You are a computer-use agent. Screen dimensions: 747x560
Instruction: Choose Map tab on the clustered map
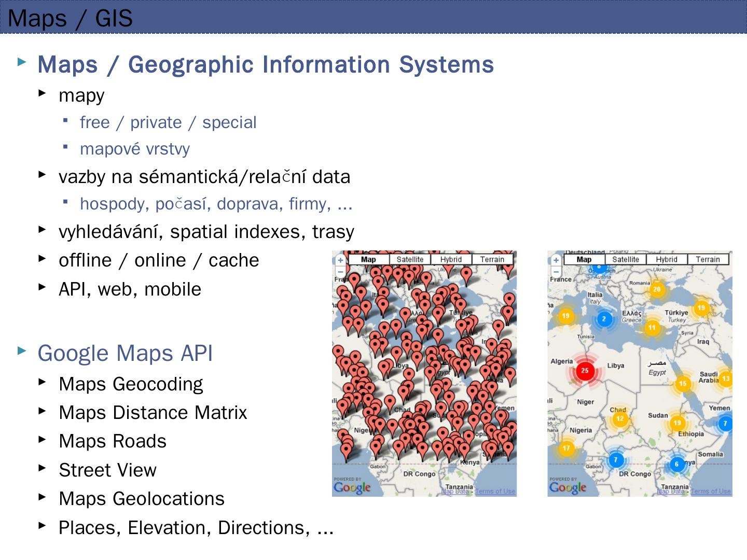click(x=584, y=259)
